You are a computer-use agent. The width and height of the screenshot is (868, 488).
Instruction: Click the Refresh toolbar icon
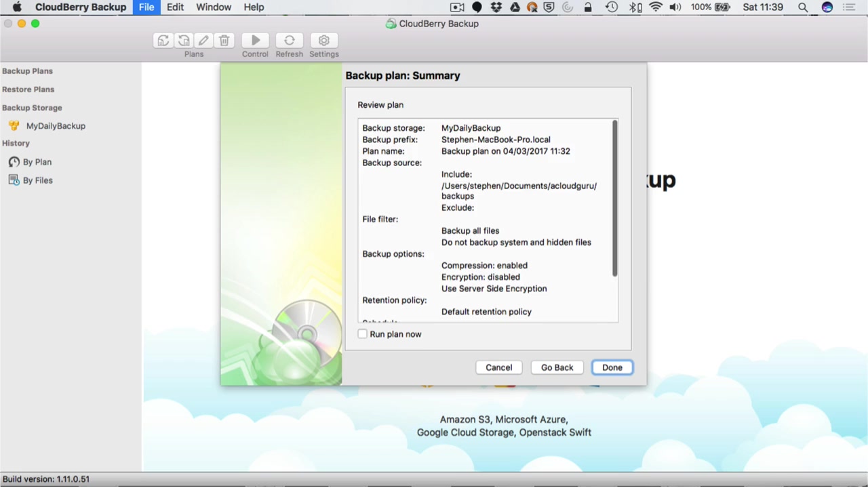290,41
